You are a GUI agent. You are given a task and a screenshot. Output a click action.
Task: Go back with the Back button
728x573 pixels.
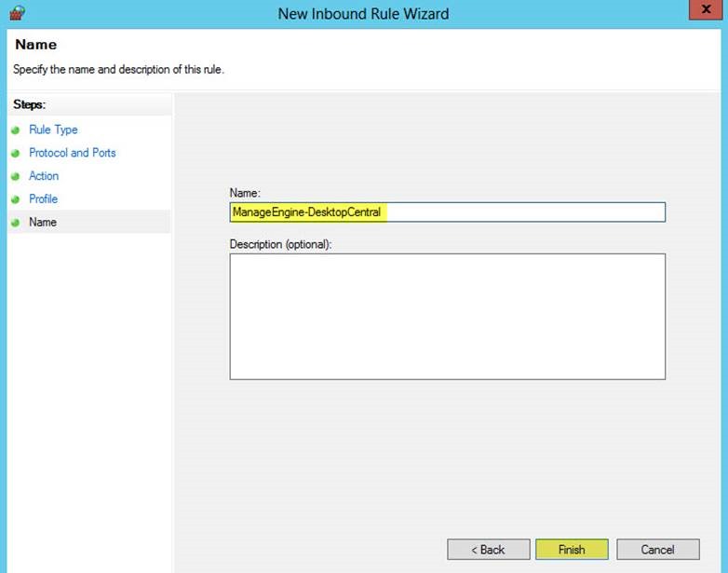pyautogui.click(x=489, y=550)
